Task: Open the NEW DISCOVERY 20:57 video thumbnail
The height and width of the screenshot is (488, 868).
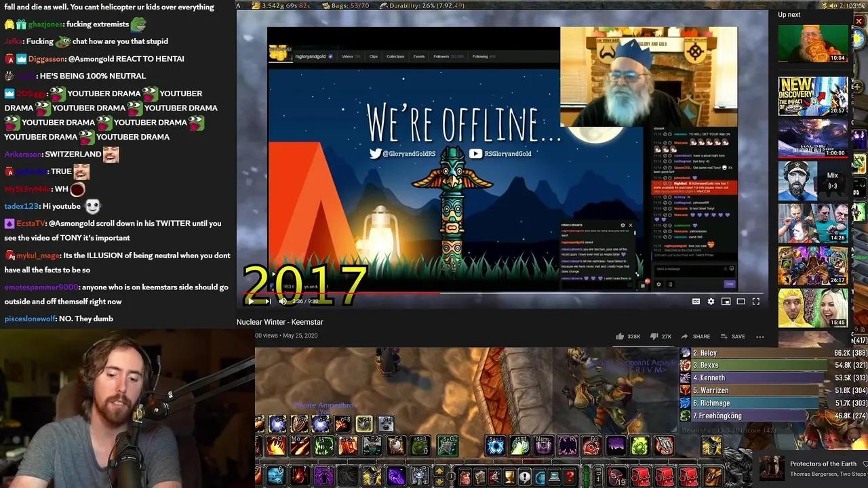Action: (x=812, y=96)
